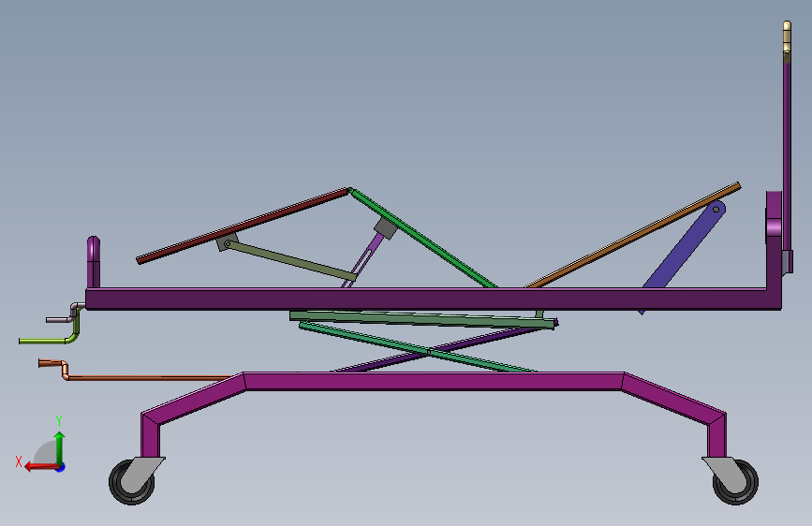Select the bright green thigh section panel
812x526 pixels.
(x=422, y=238)
